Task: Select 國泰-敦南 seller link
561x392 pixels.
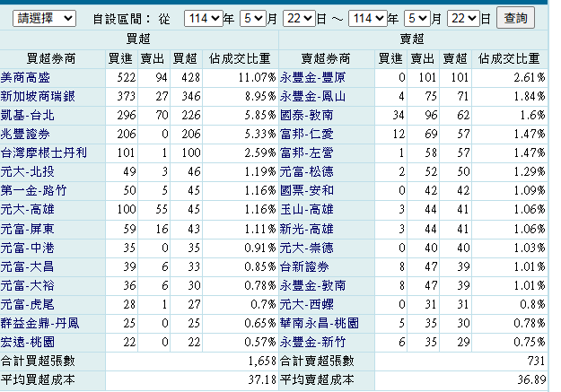Action: 307,116
